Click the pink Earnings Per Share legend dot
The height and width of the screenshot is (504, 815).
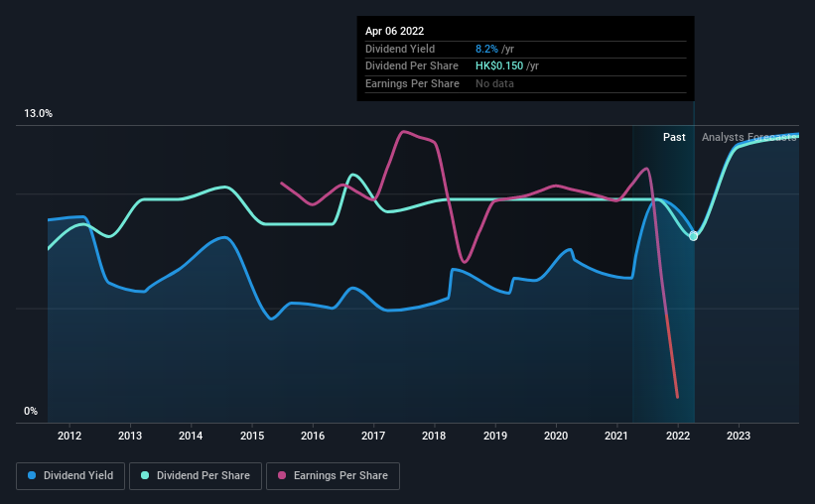282,475
